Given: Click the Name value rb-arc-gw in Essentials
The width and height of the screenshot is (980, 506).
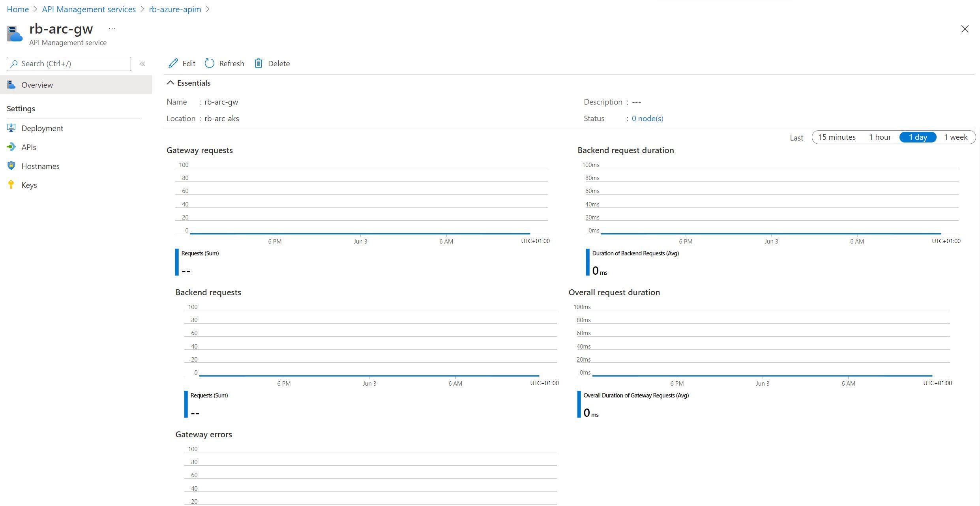Looking at the screenshot, I should coord(221,102).
